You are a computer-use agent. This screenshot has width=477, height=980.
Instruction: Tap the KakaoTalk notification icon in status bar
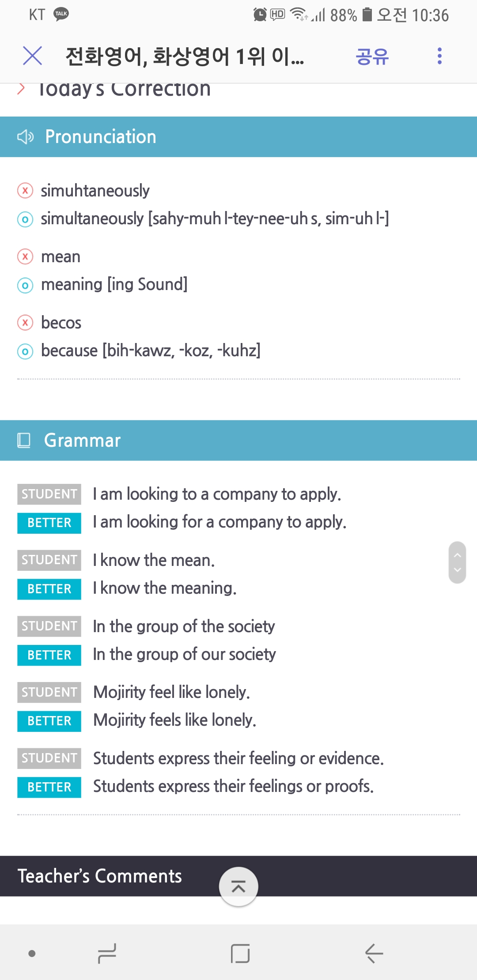61,14
